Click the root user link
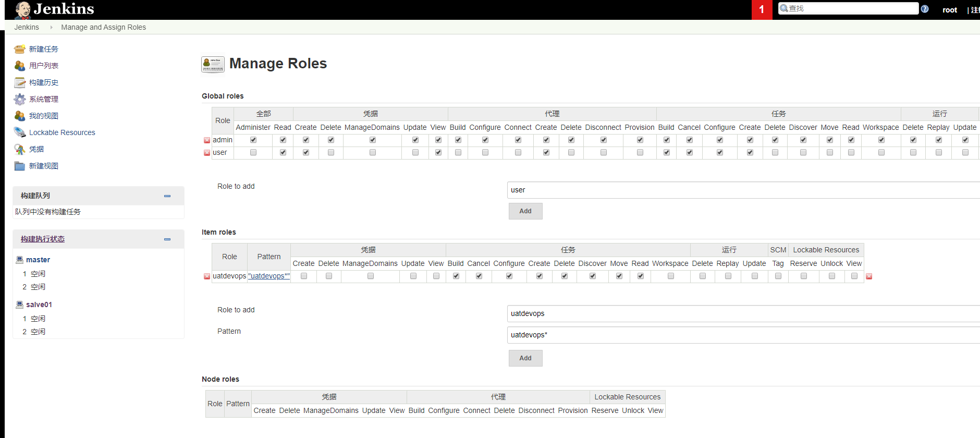The image size is (980, 438). 950,10
